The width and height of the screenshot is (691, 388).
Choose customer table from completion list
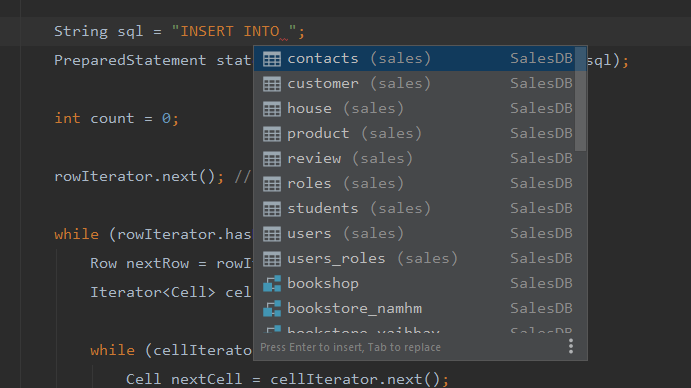click(414, 83)
